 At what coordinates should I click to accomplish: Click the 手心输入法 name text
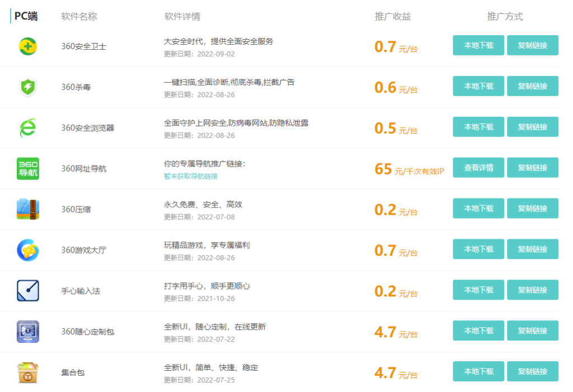[81, 291]
